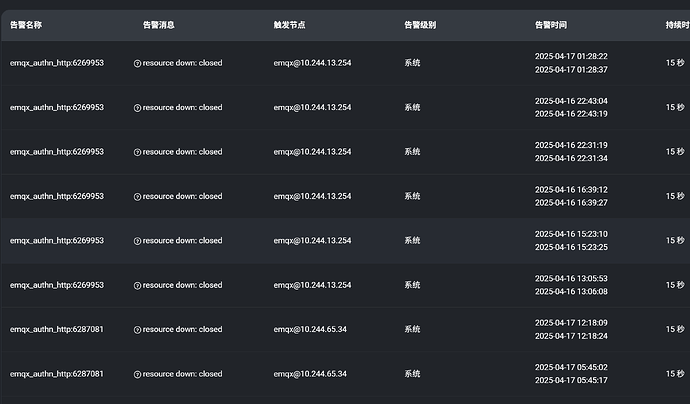Click node emqx@10.244.13.254 in the 15:23:10 row
The height and width of the screenshot is (404, 690).
312,241
